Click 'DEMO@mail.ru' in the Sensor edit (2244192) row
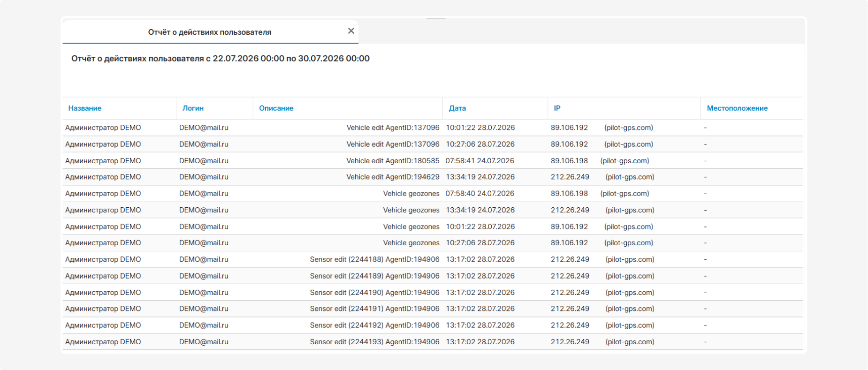The height and width of the screenshot is (370, 868). (x=204, y=325)
